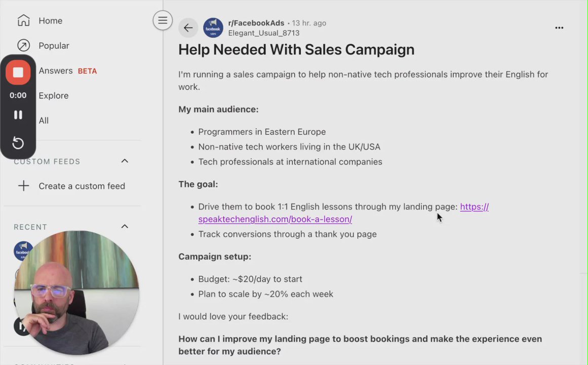
Task: Open Elegant_Usual_8713 user profile
Action: pyautogui.click(x=263, y=33)
